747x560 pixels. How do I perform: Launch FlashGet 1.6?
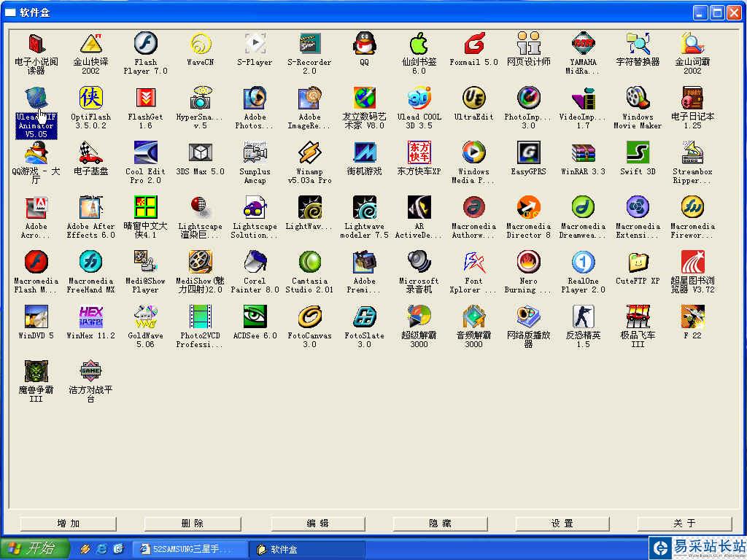(145, 98)
